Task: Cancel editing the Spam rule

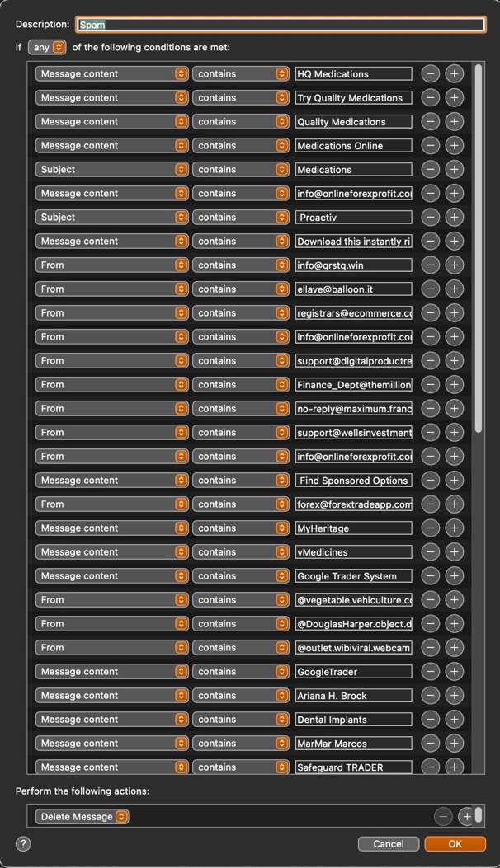Action: (388, 843)
